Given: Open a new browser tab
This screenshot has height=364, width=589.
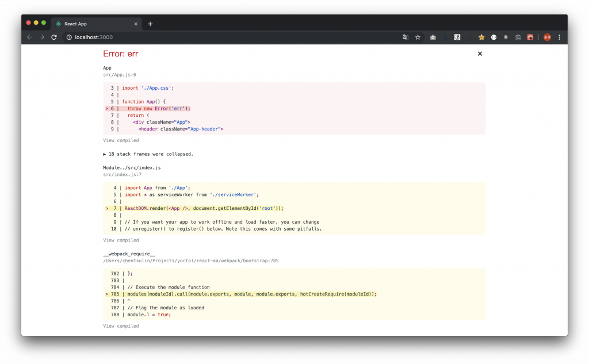Looking at the screenshot, I should [x=150, y=24].
